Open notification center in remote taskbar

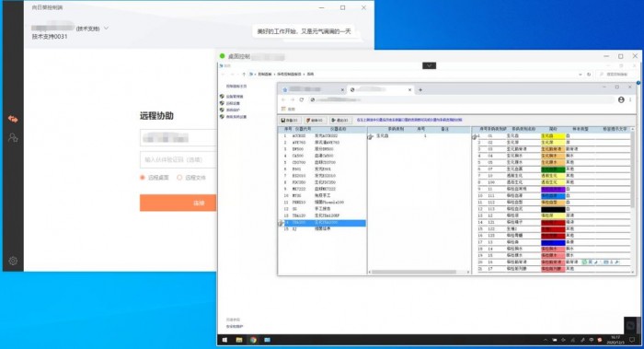tap(632, 340)
